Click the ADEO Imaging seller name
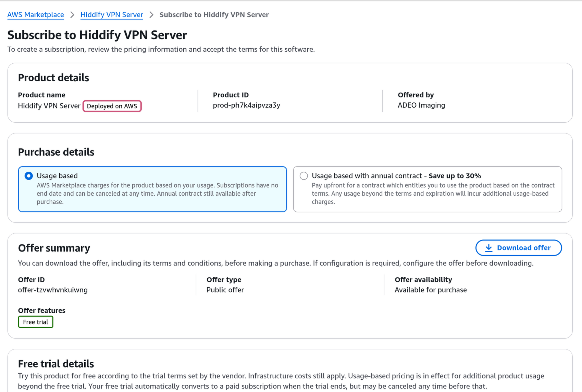Screen dimensions: 582x392 (x=421, y=105)
